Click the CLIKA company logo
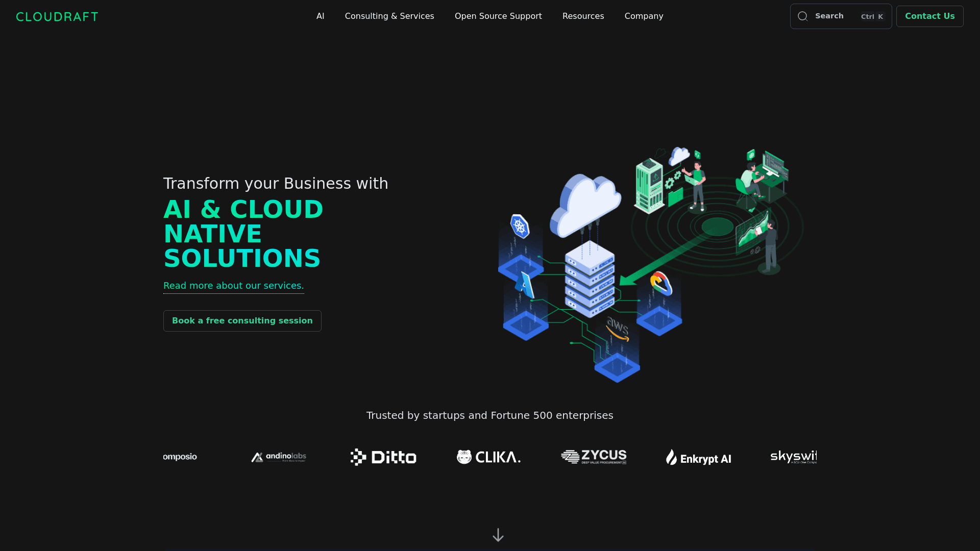The width and height of the screenshot is (980, 551). click(488, 457)
